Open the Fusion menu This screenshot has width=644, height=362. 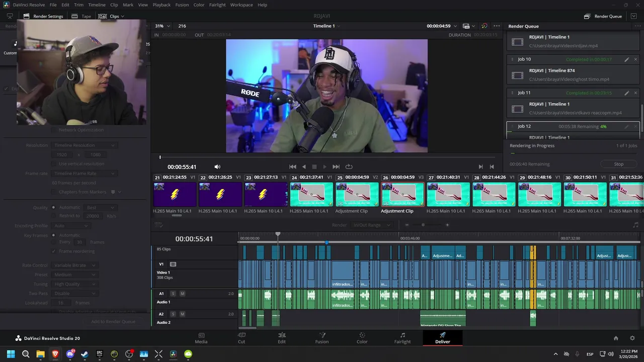pos(182,5)
